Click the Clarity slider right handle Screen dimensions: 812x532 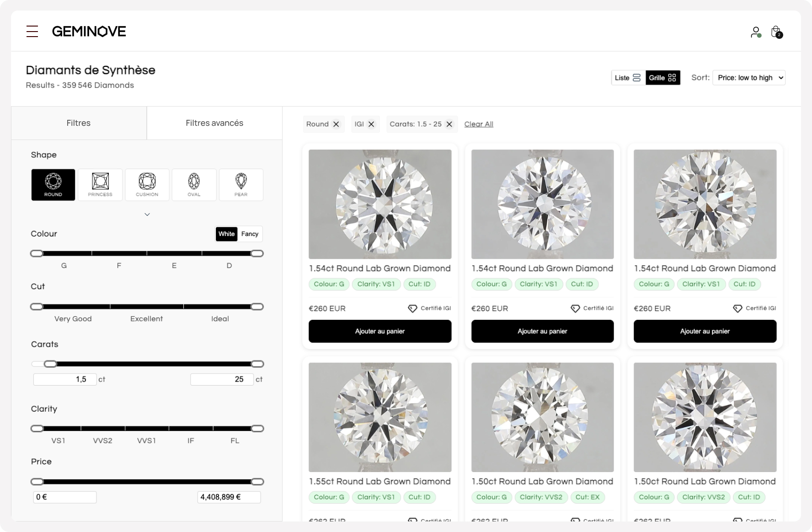[257, 429]
